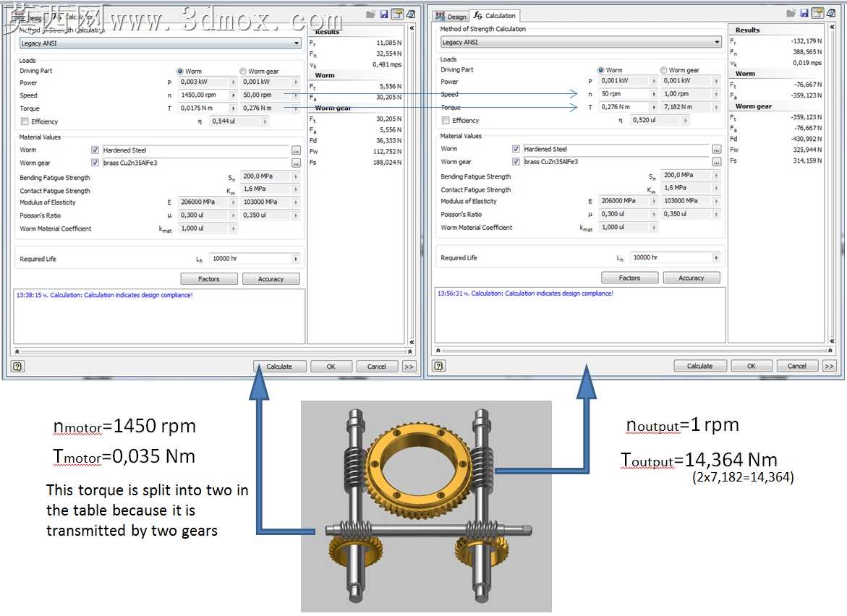The width and height of the screenshot is (847, 616).
Task: Open Legacy ANSI method dropdown, right dialog
Action: (x=718, y=42)
